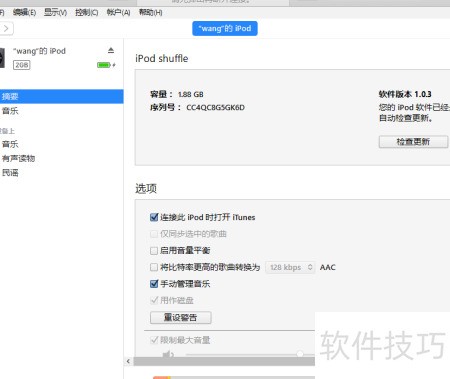
Task: Click the speaker volume icon
Action: 168,354
